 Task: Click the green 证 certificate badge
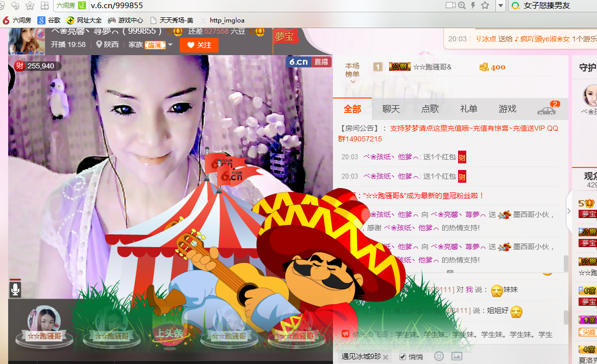coord(82,5)
